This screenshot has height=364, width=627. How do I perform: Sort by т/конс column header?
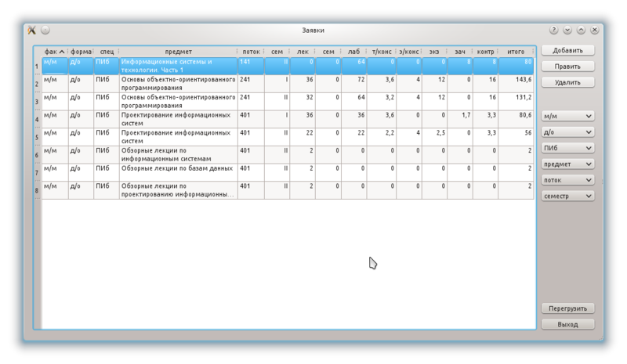tap(382, 52)
